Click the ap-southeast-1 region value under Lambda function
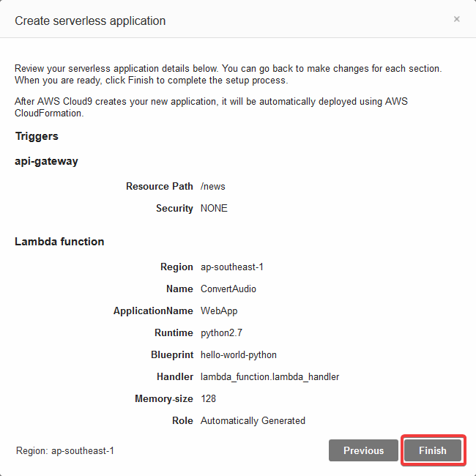This screenshot has height=476, width=476. [x=232, y=267]
